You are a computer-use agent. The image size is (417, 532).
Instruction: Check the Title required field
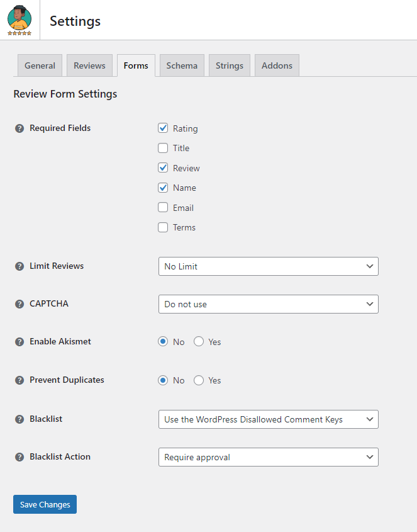[x=163, y=148]
